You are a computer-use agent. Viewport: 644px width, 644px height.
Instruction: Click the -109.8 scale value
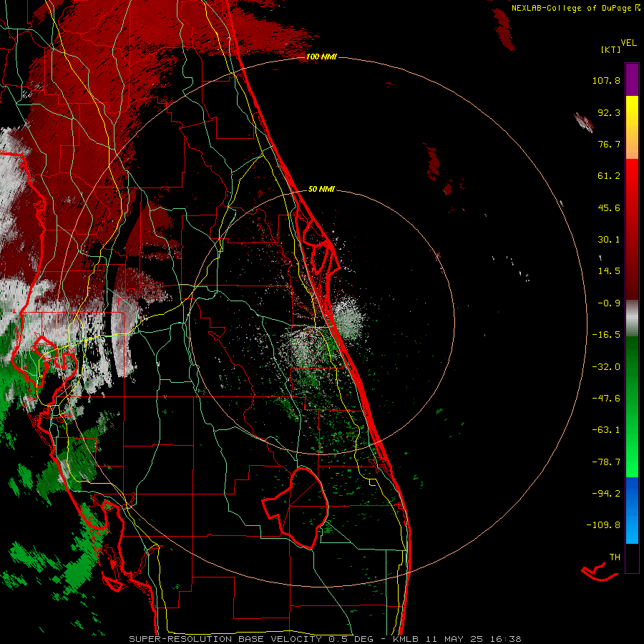coord(603,525)
